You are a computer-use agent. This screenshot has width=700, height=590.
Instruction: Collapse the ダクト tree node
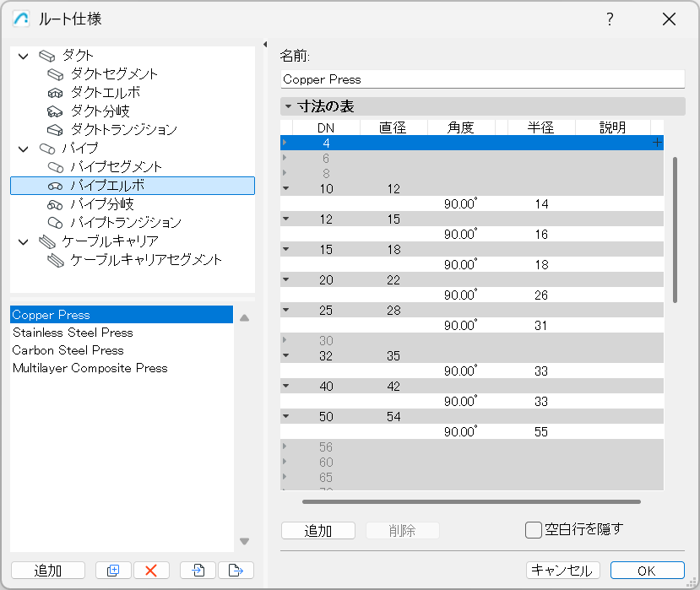coord(23,57)
